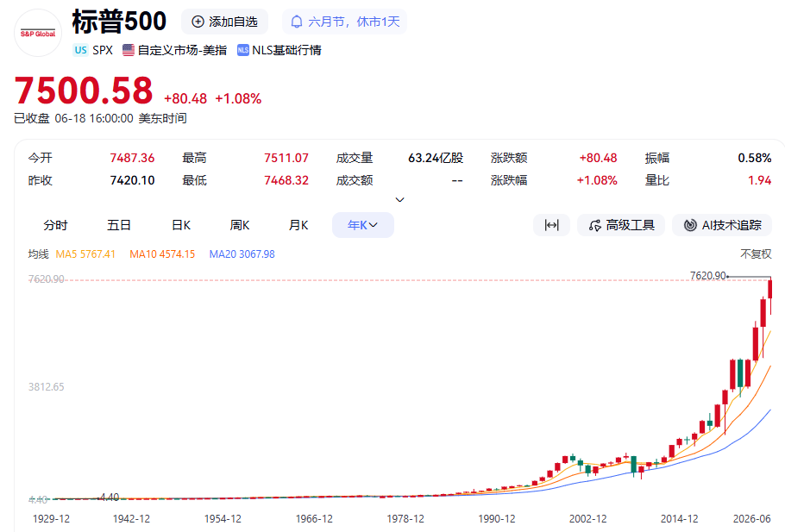
Task: Click the bell icon in holiday notice
Action: click(297, 22)
